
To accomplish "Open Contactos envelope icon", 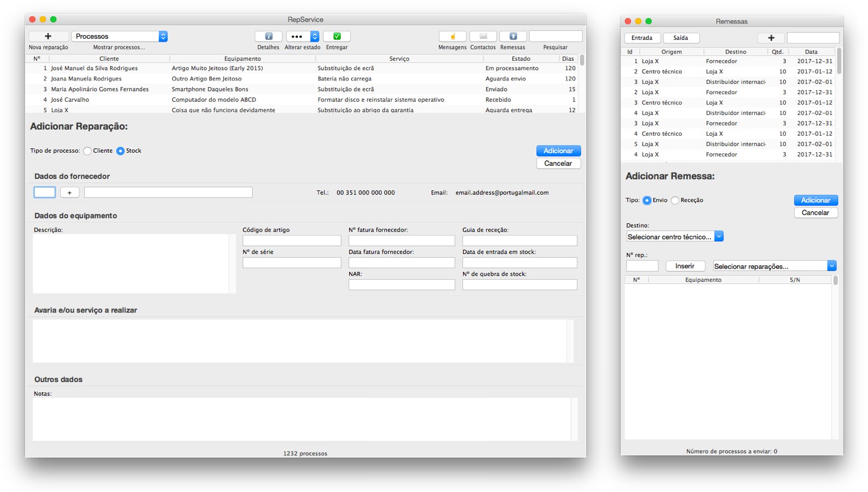I will [483, 36].
